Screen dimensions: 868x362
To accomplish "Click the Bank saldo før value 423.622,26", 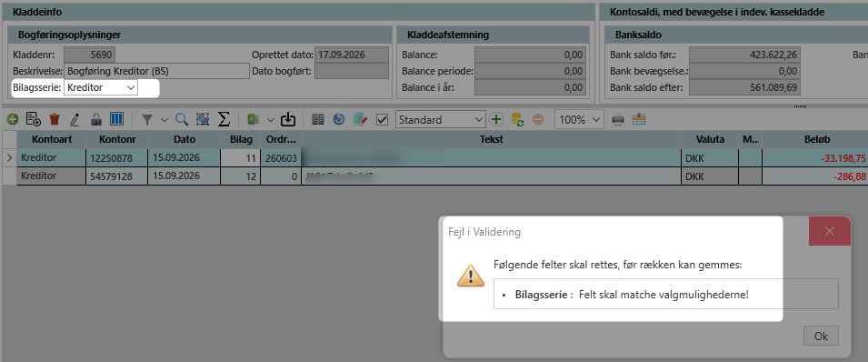I will pyautogui.click(x=745, y=55).
